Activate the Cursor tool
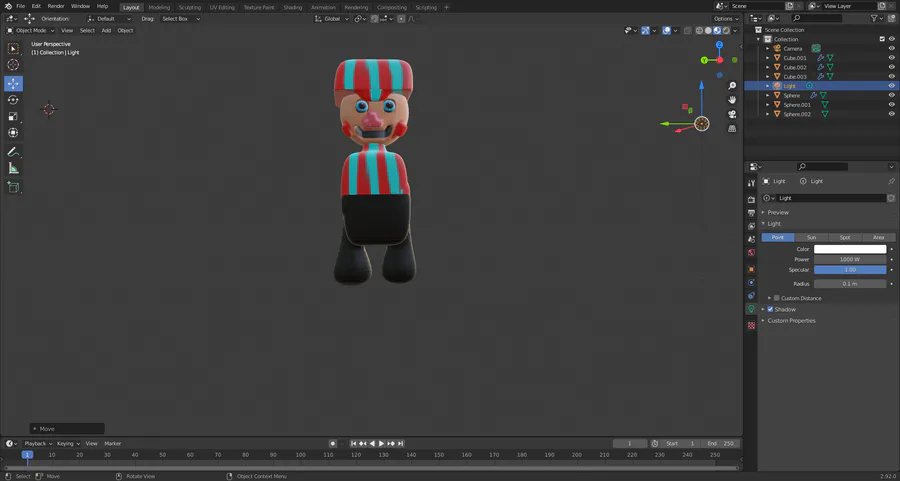 pyautogui.click(x=13, y=65)
